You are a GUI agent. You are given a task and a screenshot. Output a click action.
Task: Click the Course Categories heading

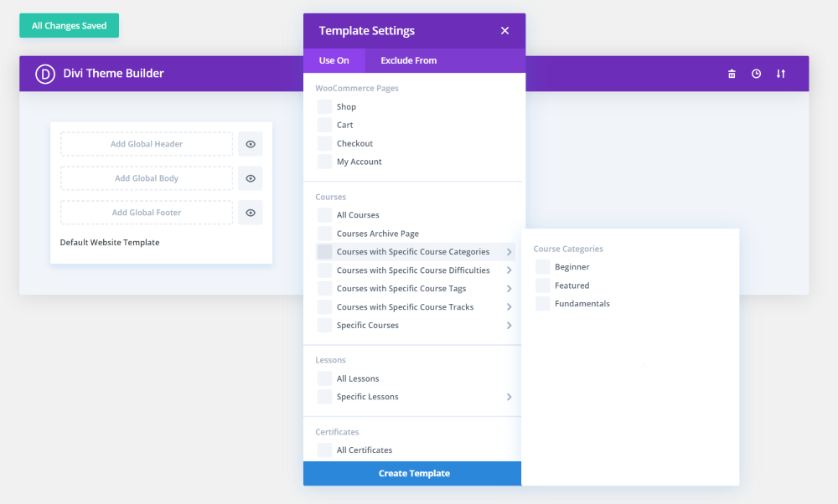[x=568, y=249]
